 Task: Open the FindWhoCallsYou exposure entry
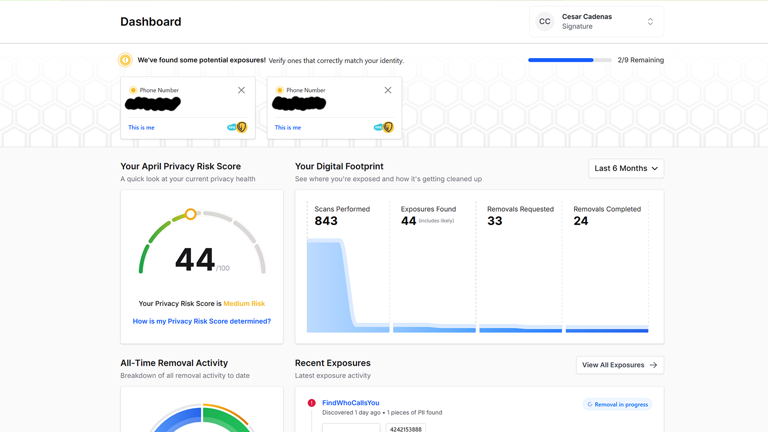coord(350,403)
